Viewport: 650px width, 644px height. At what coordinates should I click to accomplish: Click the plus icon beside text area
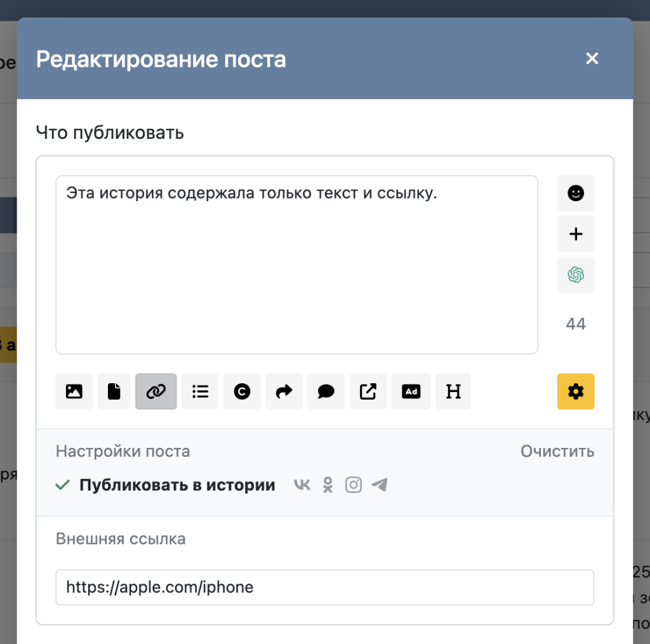point(576,234)
